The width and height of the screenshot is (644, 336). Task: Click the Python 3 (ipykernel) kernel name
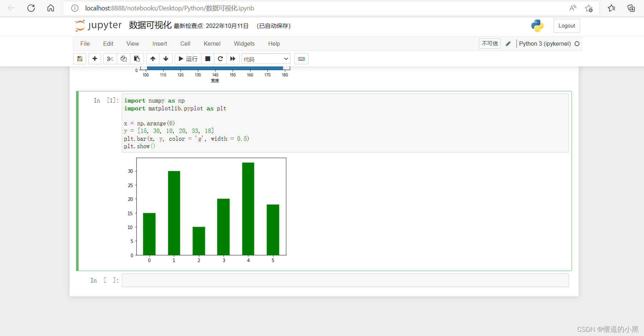(x=544, y=44)
